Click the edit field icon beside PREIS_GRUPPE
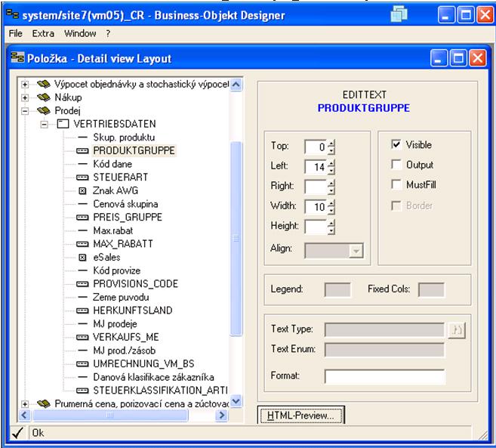496x448 pixels. pos(82,217)
